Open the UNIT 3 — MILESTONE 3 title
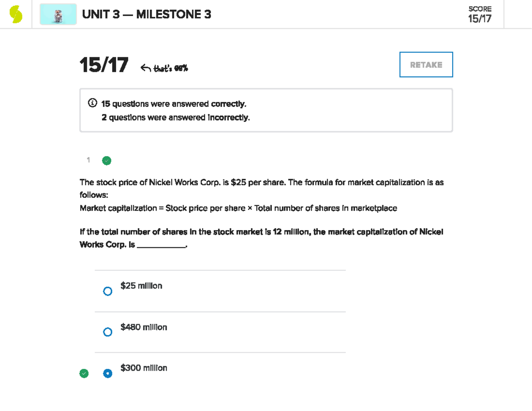532x411 pixels. click(146, 14)
